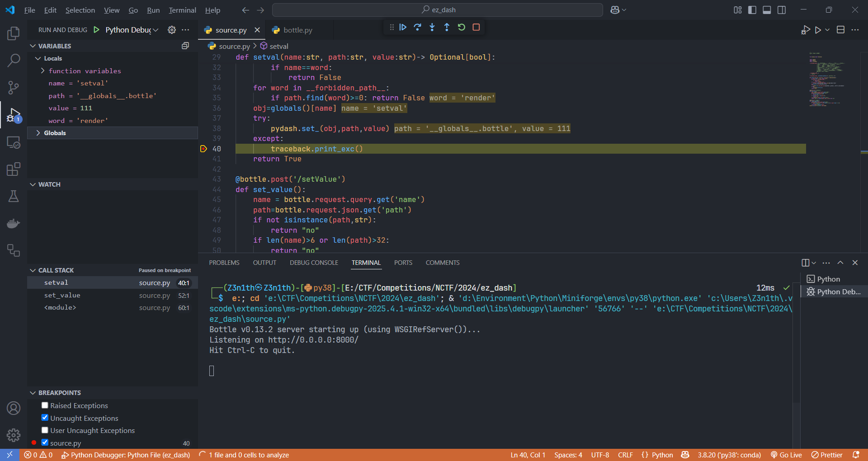Expand the function variables tree item
868x461 pixels.
click(85, 71)
